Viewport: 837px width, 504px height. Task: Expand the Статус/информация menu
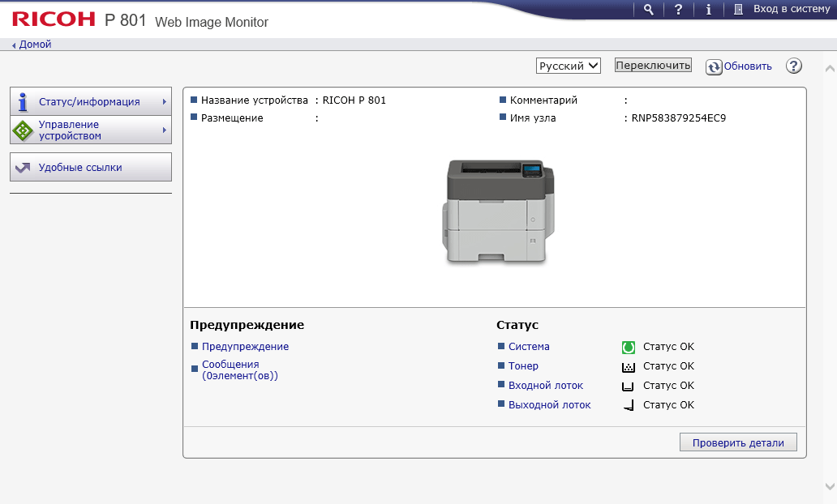point(91,102)
